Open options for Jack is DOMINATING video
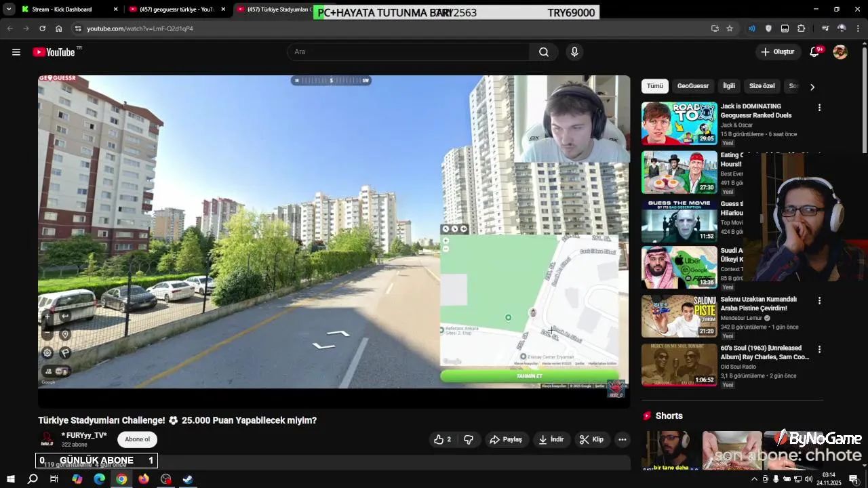This screenshot has height=488, width=868. pos(819,108)
